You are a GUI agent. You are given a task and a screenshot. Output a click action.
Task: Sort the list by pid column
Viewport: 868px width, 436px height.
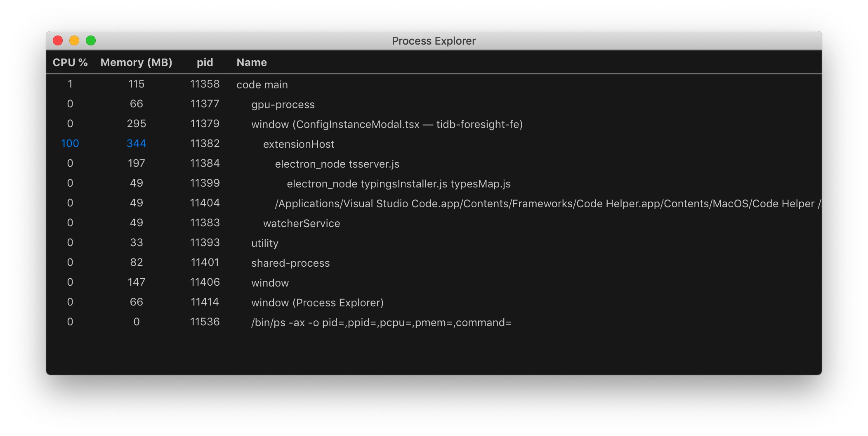(x=205, y=62)
